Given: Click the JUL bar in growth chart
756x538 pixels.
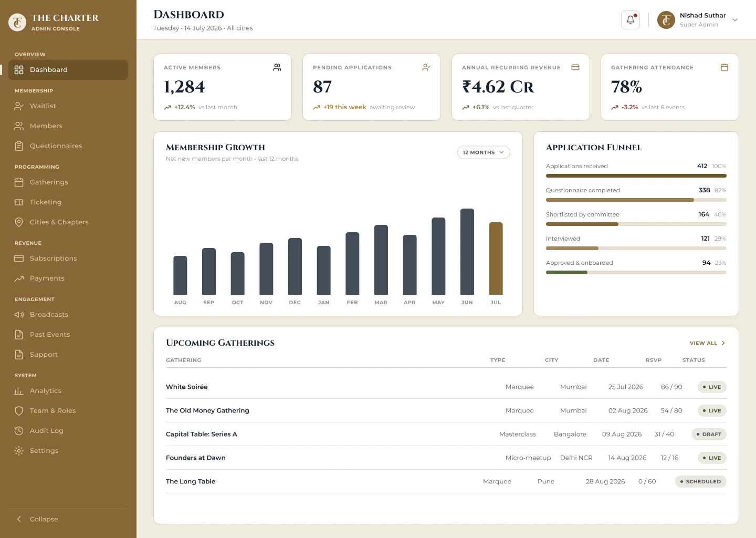Looking at the screenshot, I should pos(496,258).
